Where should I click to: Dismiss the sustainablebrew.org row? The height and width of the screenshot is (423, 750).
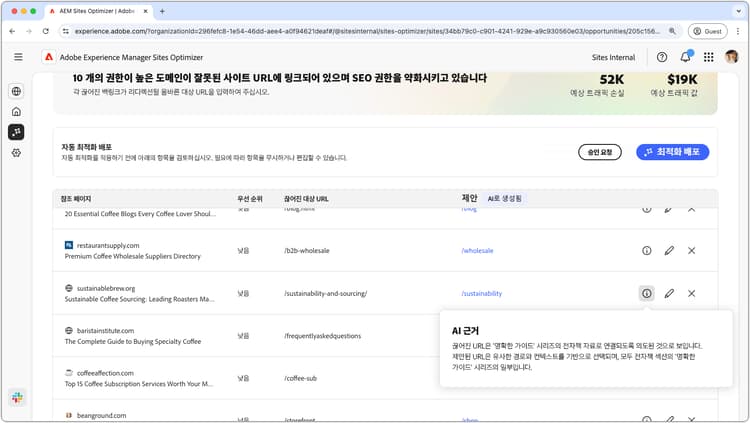692,293
